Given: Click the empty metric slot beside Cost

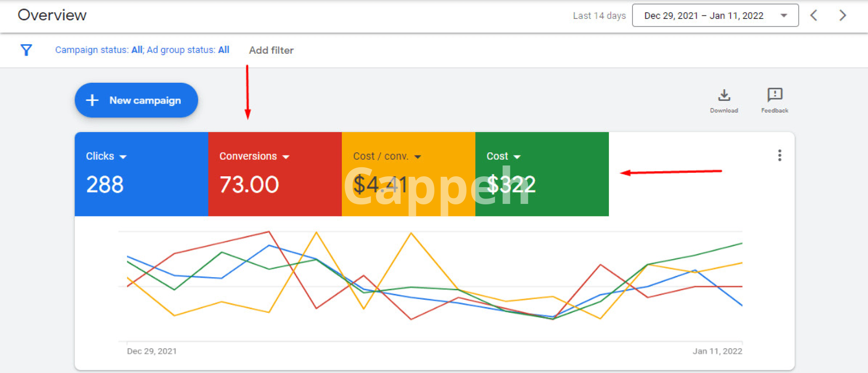Looking at the screenshot, I should pos(678,190).
